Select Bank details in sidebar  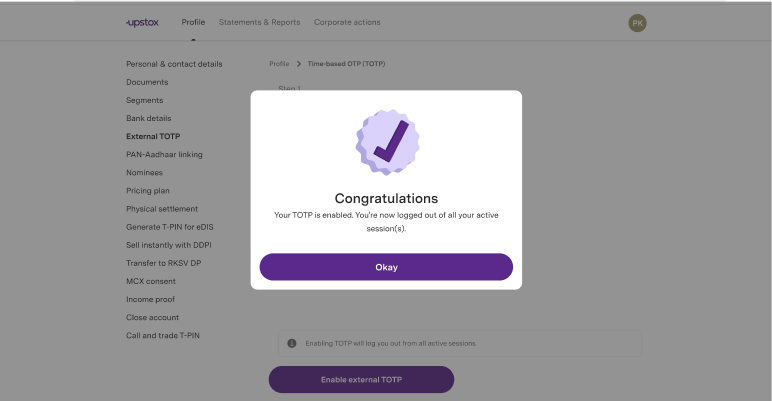click(148, 118)
